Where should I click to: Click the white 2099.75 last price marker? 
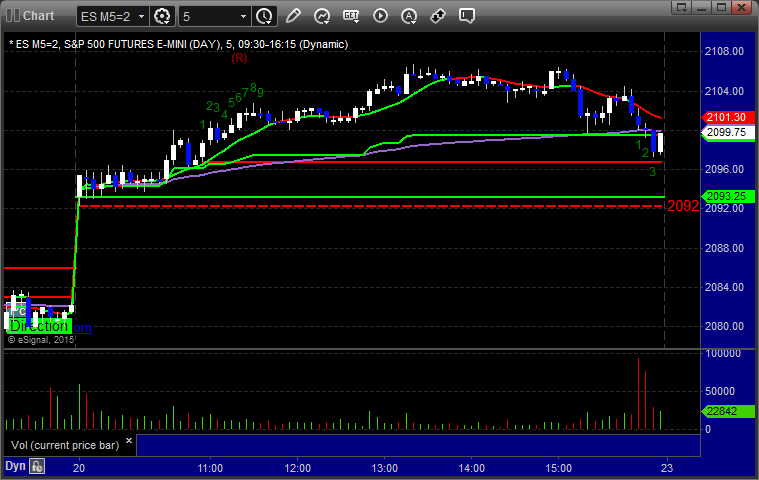727,132
